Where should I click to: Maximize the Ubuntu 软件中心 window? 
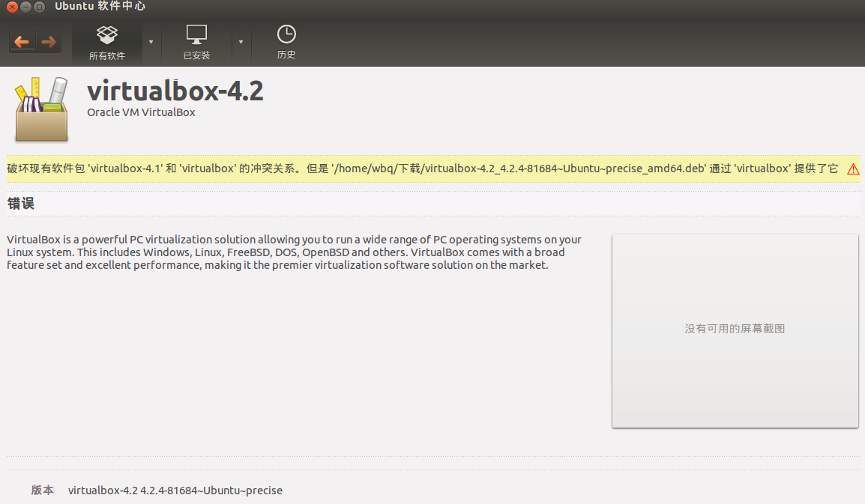39,7
